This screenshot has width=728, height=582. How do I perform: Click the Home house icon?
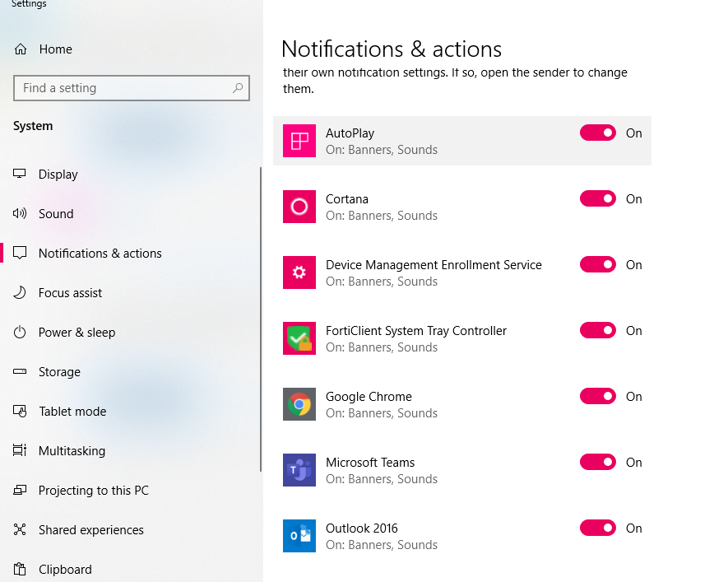21,49
